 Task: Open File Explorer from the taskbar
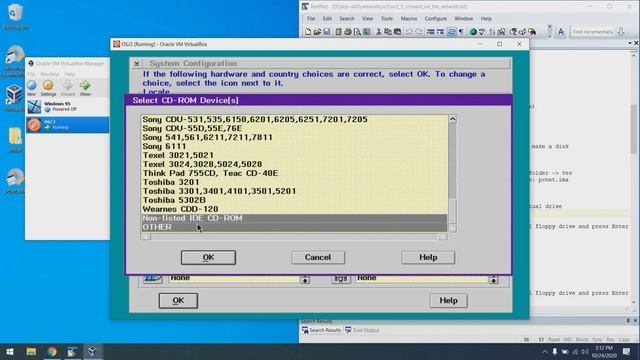31,351
